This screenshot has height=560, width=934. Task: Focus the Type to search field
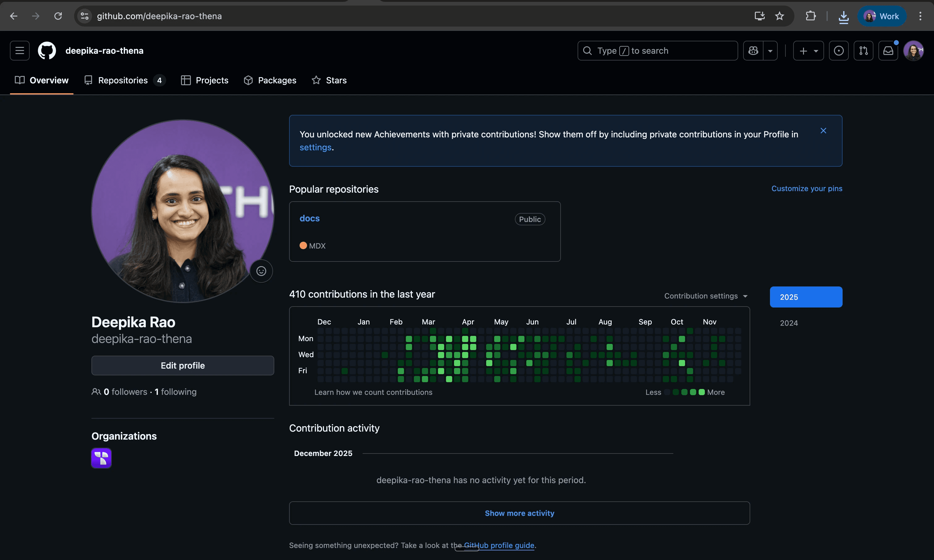657,51
